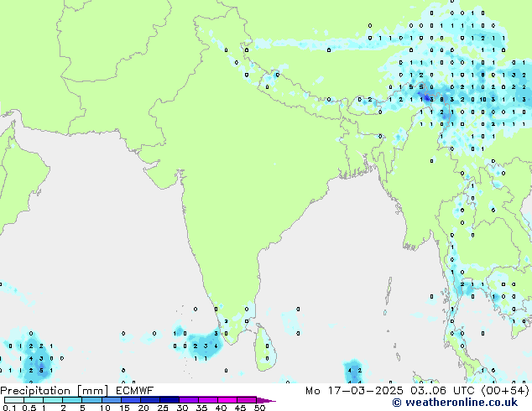
Task: Click the "10" precipitation value on the map
Action: pyautogui.click(x=482, y=99)
